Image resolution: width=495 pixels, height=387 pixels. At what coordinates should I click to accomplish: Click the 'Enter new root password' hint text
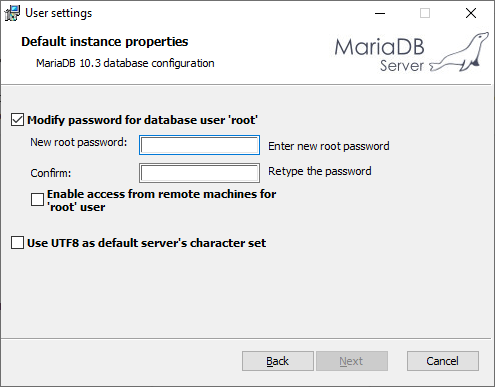pos(329,146)
